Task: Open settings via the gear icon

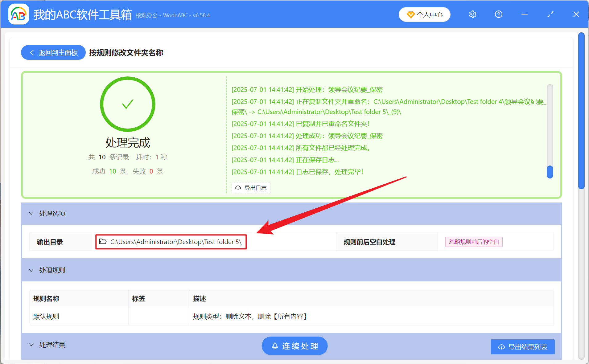Action: (472, 14)
